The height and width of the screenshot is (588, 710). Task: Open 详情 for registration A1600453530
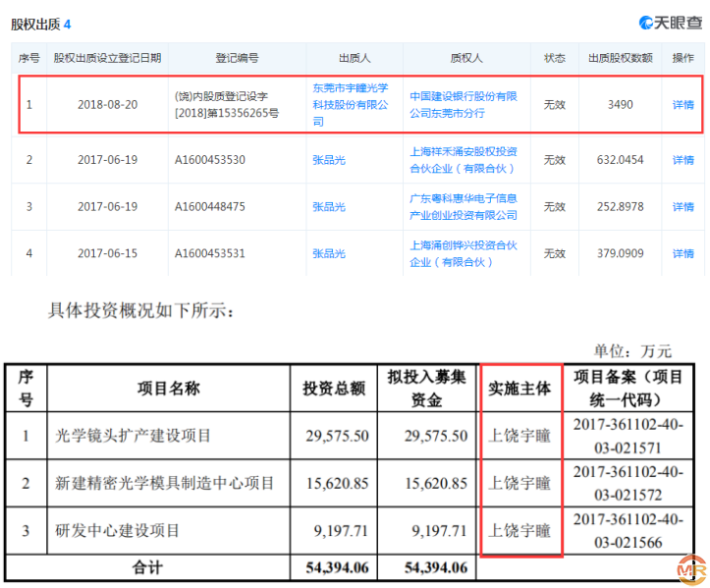coord(683,160)
